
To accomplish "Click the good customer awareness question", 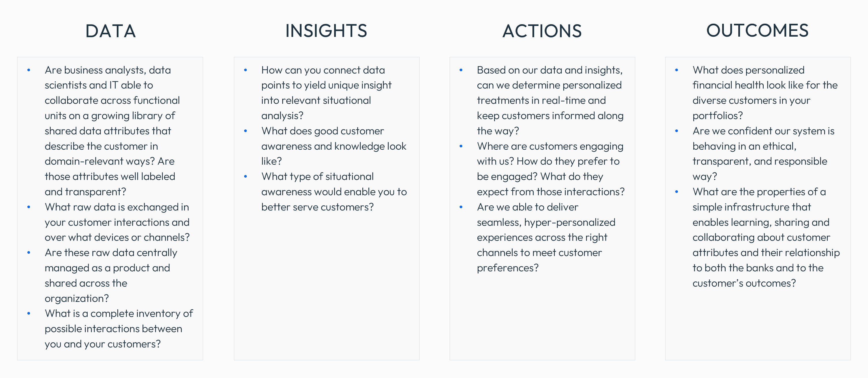I will coord(333,146).
